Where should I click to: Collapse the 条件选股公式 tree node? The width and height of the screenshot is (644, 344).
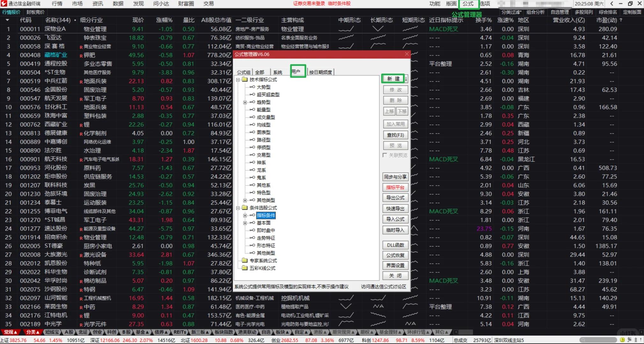[238, 208]
